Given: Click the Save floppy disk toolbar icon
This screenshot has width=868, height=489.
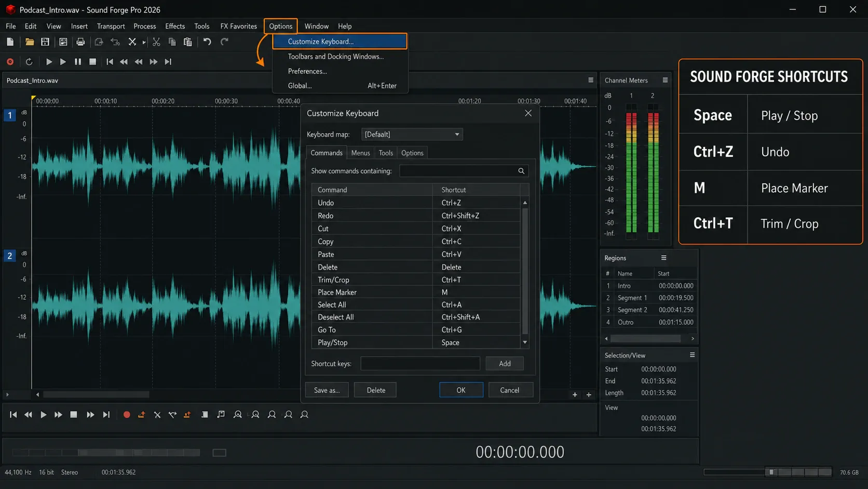Looking at the screenshot, I should coord(45,42).
